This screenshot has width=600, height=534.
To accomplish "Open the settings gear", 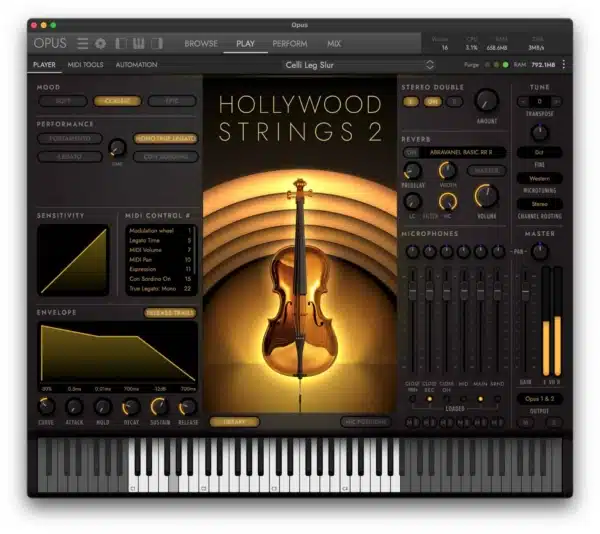I will coord(101,44).
